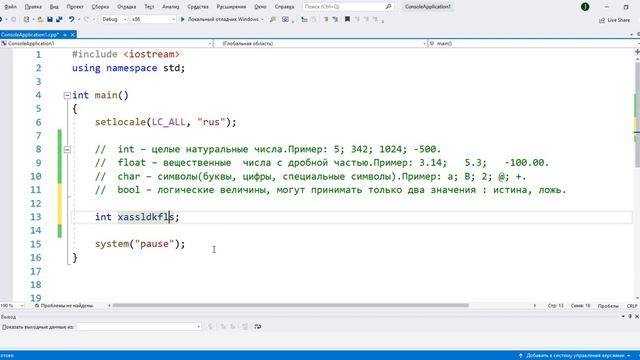Click the Find in files toolbar icon

pos(273,19)
